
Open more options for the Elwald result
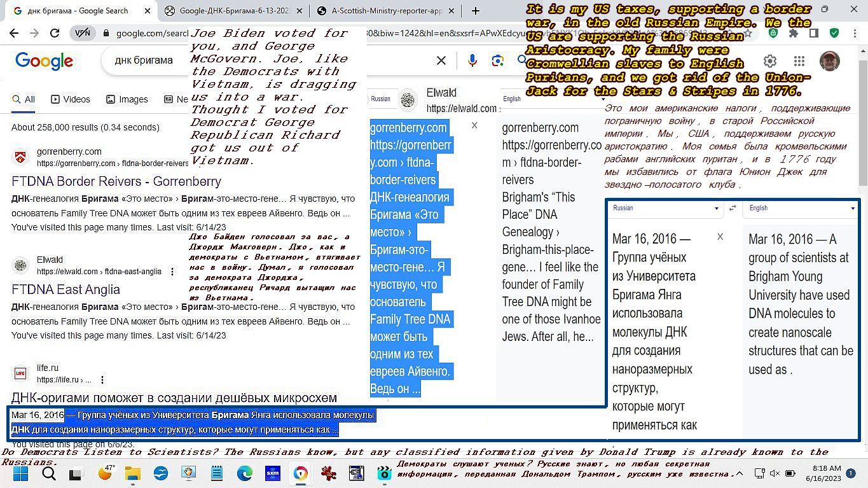click(172, 272)
